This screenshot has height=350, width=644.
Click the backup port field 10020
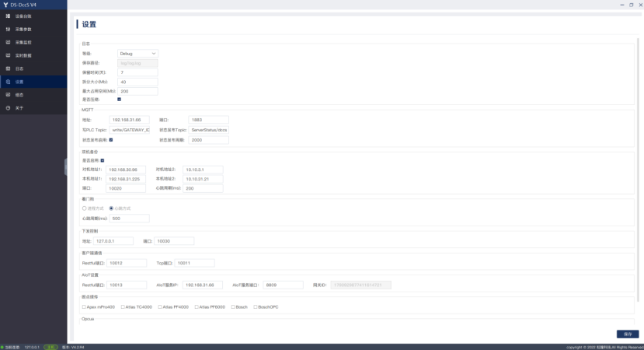[126, 188]
